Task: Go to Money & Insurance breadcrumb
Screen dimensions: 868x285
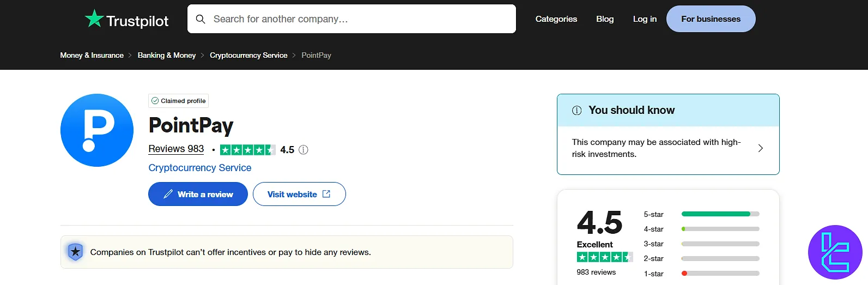Action: [x=92, y=55]
